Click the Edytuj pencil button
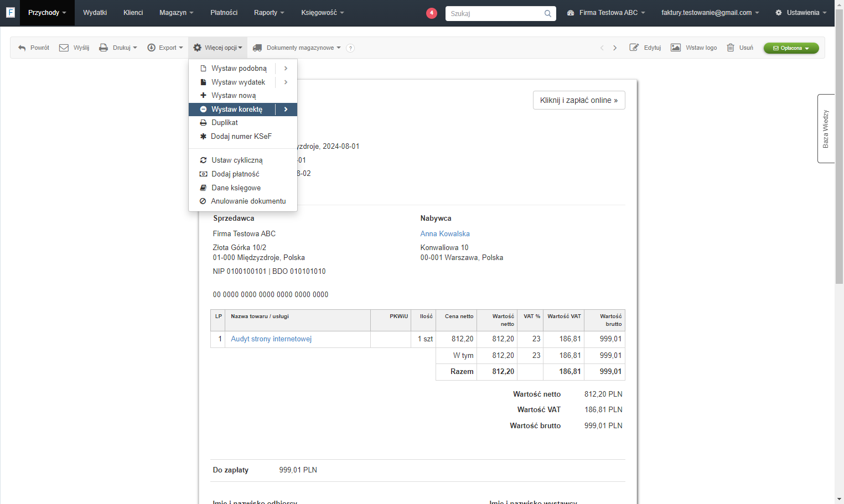Image resolution: width=844 pixels, height=504 pixels. (645, 48)
